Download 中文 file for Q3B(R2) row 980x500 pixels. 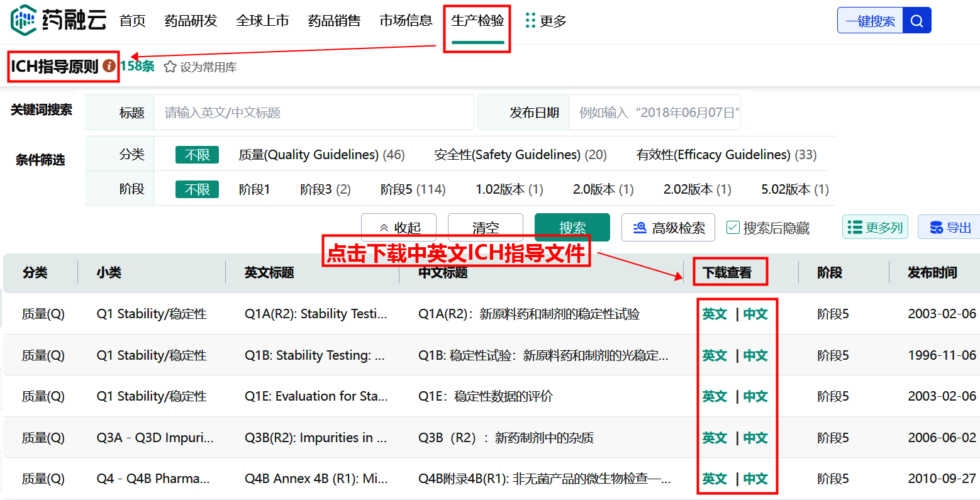tap(755, 438)
